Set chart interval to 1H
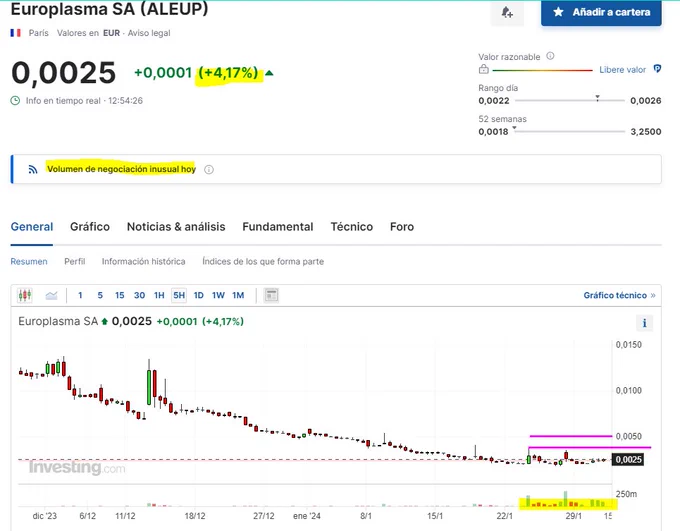This screenshot has height=531, width=680. pos(159,295)
